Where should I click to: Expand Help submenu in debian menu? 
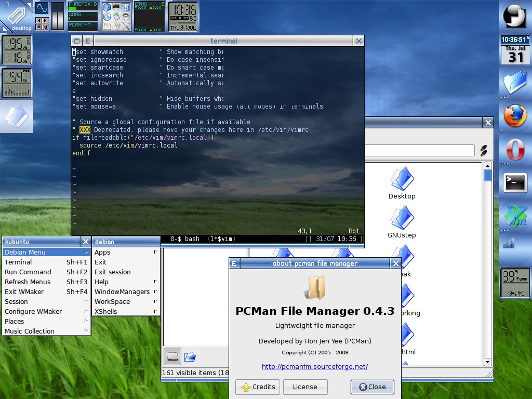coord(126,282)
